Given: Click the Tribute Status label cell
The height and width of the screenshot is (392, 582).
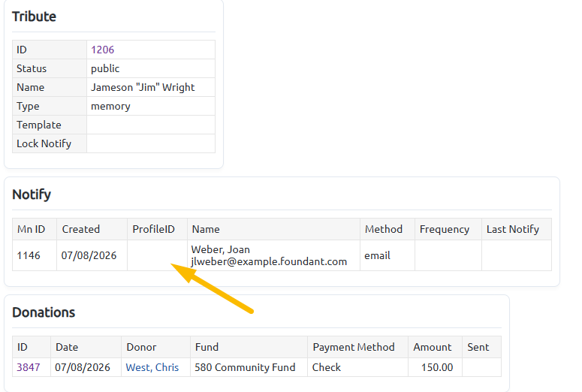Looking at the screenshot, I should coord(50,68).
